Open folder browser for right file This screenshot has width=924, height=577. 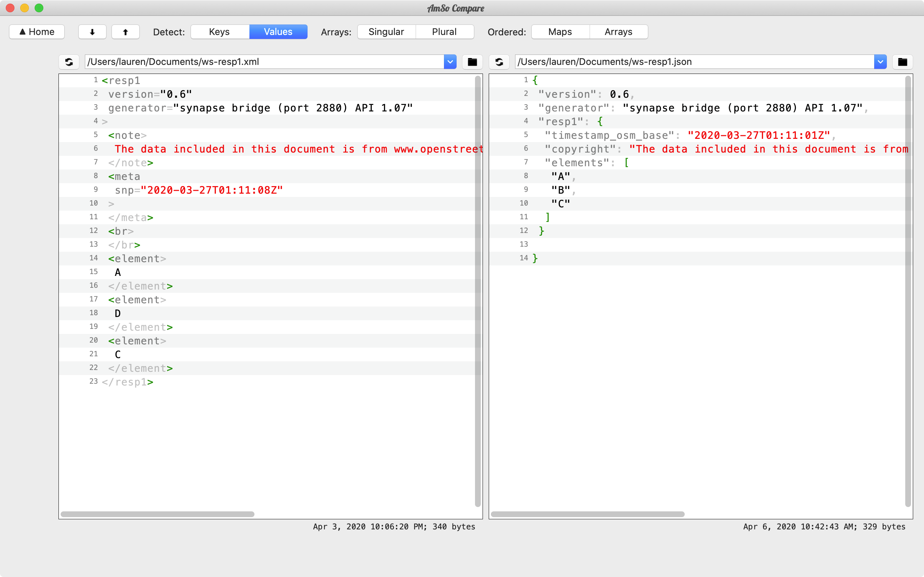pyautogui.click(x=902, y=62)
